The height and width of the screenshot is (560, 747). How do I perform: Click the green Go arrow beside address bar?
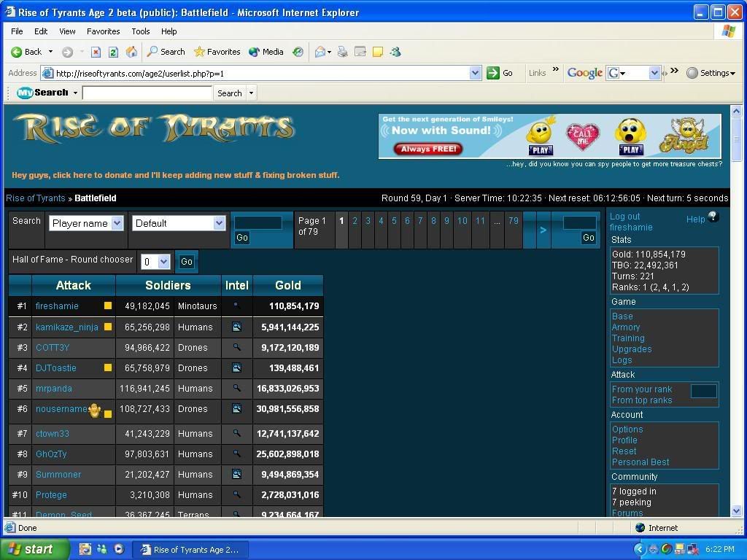coord(493,73)
